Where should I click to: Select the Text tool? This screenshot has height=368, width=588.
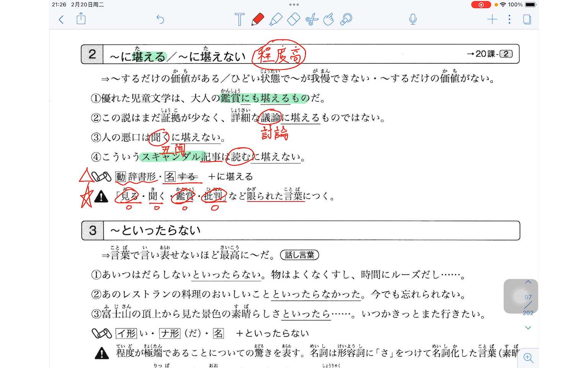tap(240, 19)
